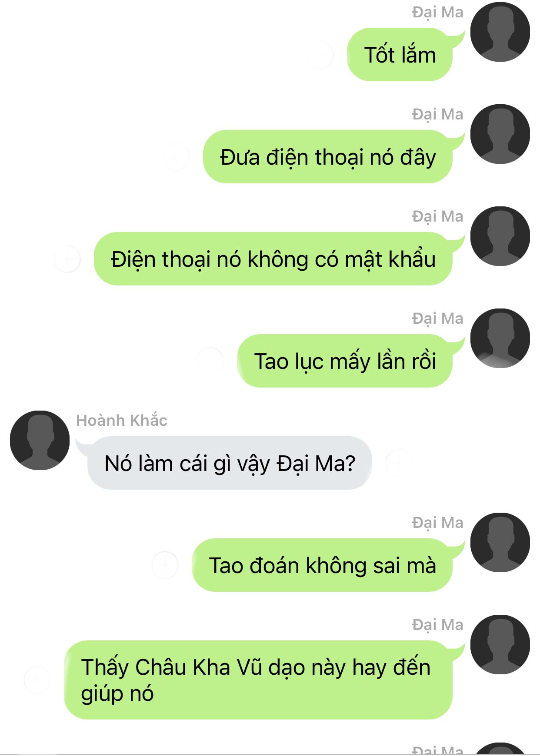This screenshot has width=540, height=756.
Task: Add reaction to "Tao đoán không sai mà"
Action: pyautogui.click(x=165, y=565)
